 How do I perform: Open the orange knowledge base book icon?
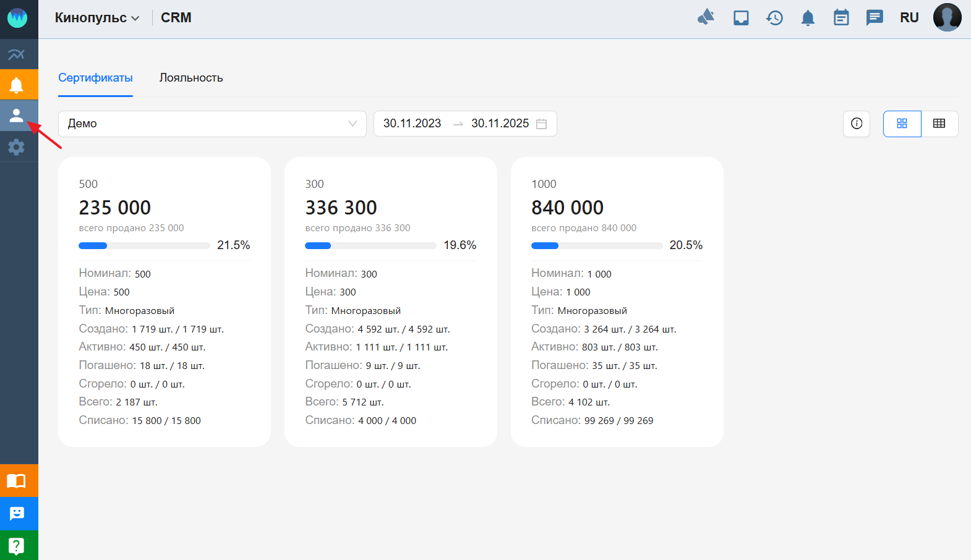pyautogui.click(x=17, y=481)
